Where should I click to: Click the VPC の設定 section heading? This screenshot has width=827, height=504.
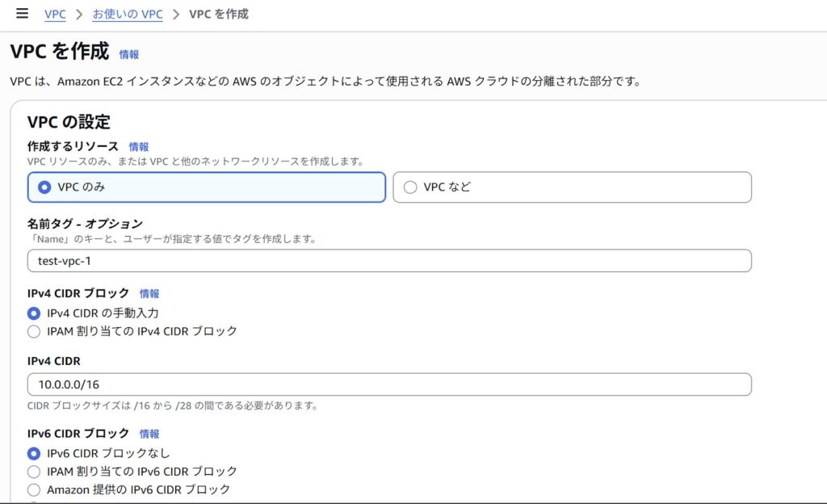(69, 122)
